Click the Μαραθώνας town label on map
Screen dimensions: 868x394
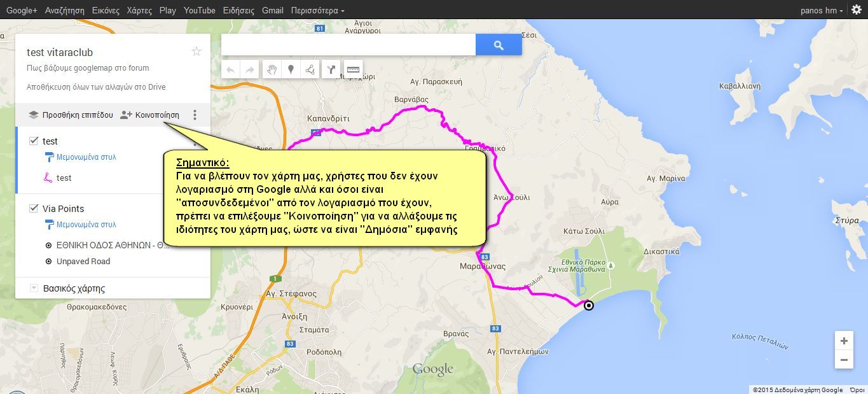482,267
